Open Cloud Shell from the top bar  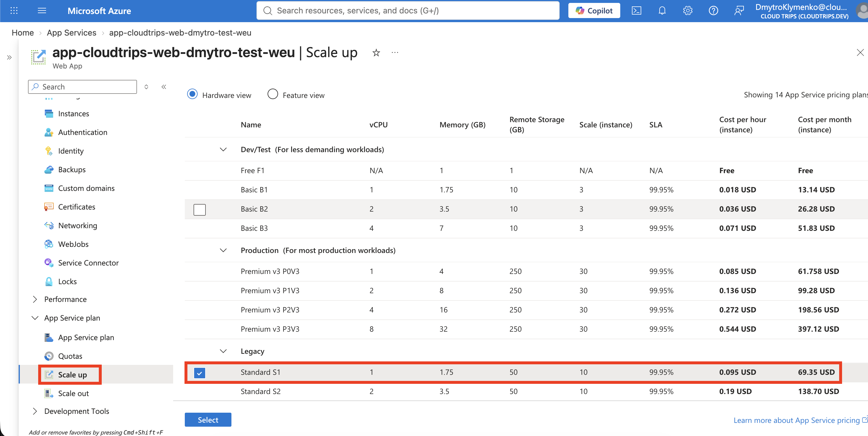pyautogui.click(x=636, y=11)
